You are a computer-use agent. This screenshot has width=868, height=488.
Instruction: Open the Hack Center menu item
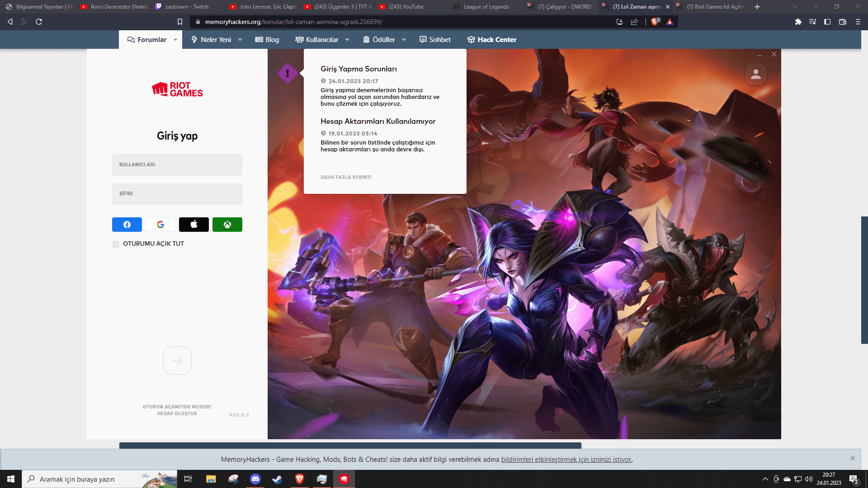(x=492, y=40)
